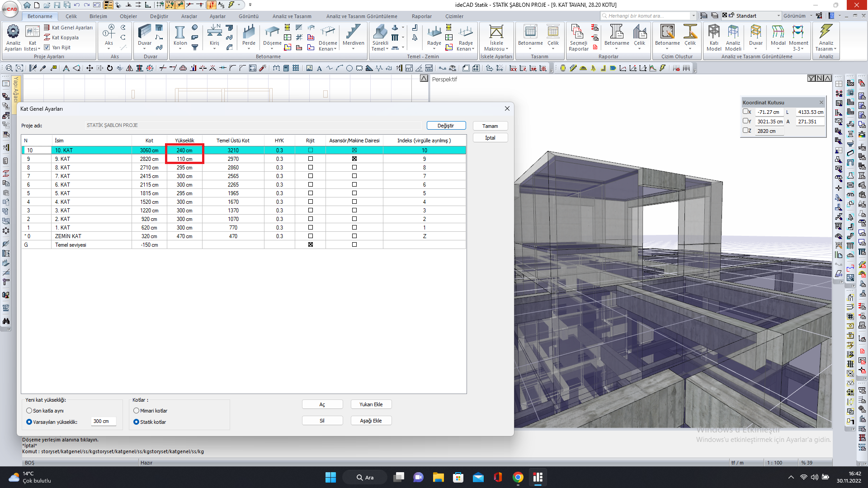Click the Sil button
The width and height of the screenshot is (868, 488).
click(x=322, y=421)
